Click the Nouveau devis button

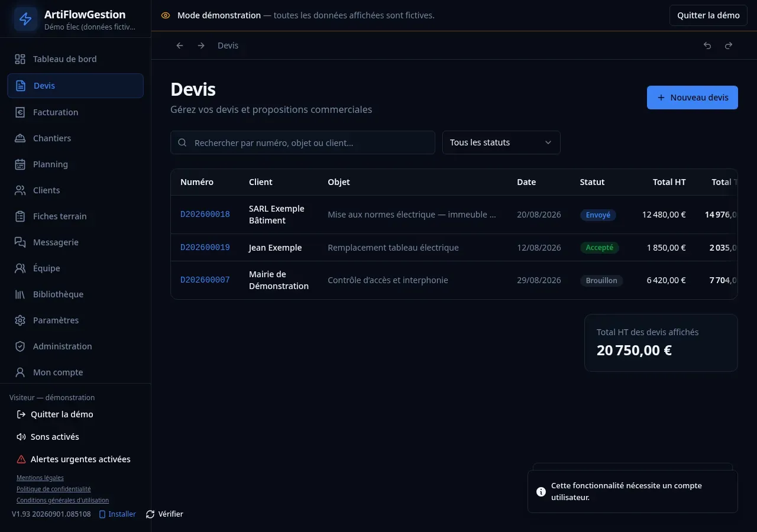coord(693,98)
